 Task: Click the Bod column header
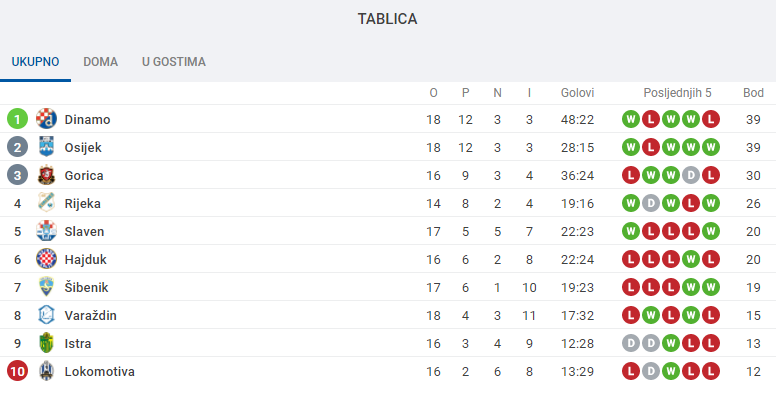click(x=753, y=93)
